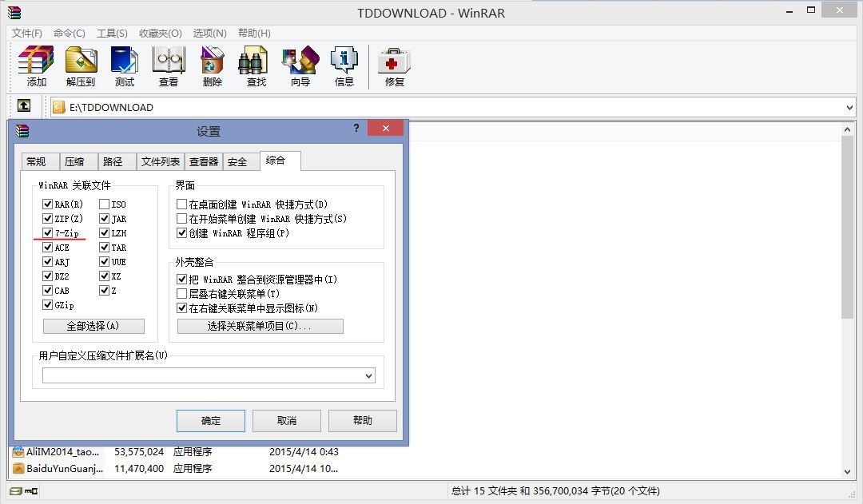863x504 pixels.
Task: Click the 53,575,024 file size cell
Action: point(139,452)
